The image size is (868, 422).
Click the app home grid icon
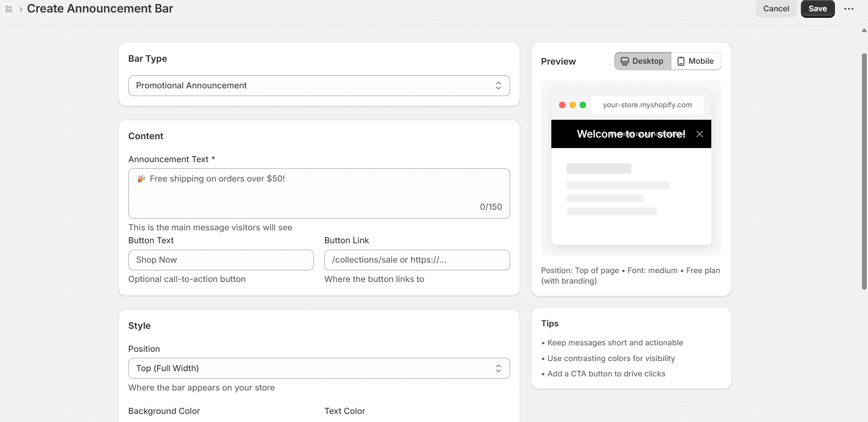tap(8, 8)
